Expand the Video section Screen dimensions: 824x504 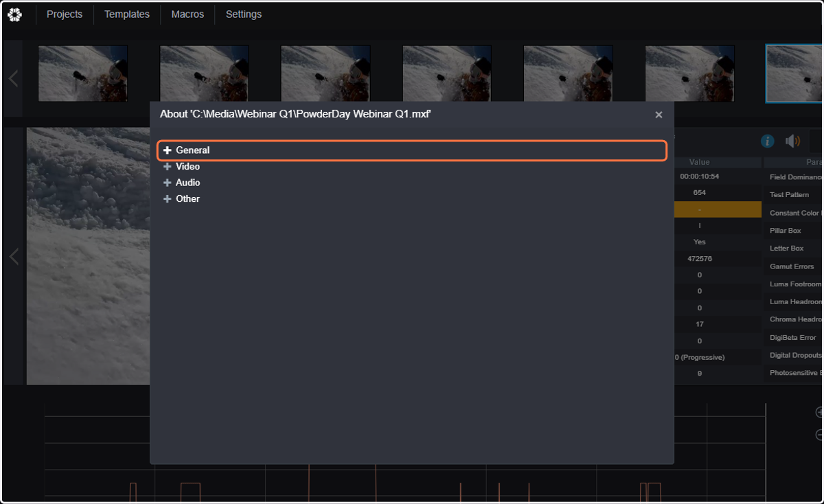tap(181, 166)
